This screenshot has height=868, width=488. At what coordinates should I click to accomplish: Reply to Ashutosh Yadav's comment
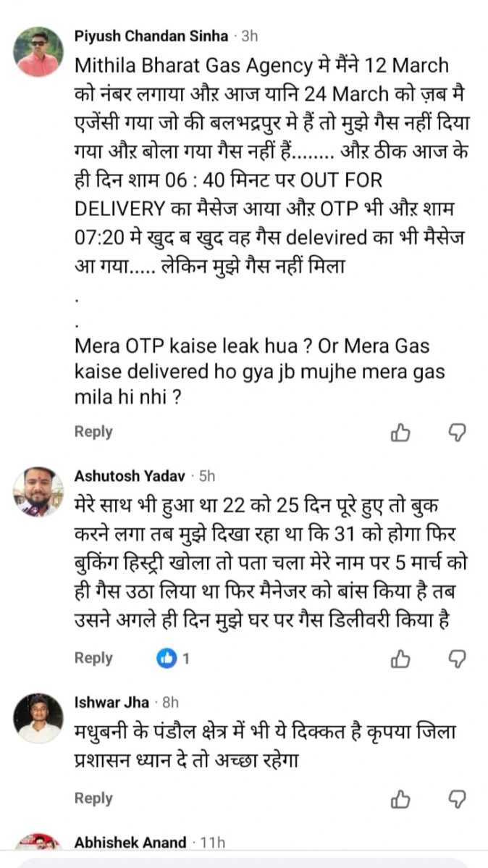point(92,658)
